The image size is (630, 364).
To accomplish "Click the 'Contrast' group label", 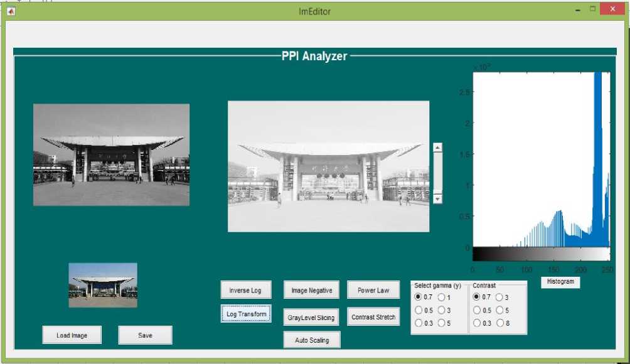I will point(484,286).
